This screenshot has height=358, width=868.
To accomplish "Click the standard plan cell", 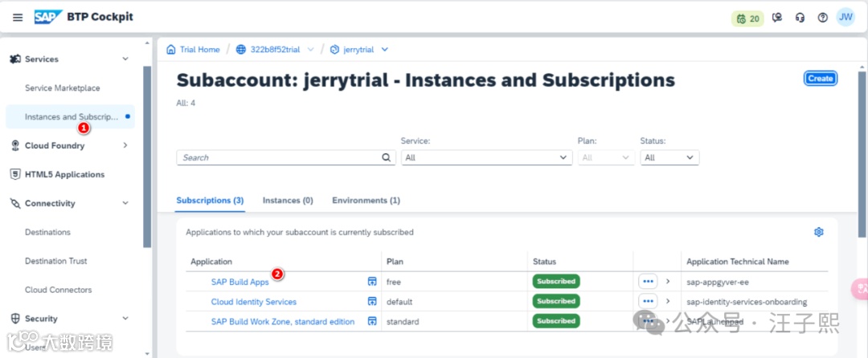I will click(403, 322).
